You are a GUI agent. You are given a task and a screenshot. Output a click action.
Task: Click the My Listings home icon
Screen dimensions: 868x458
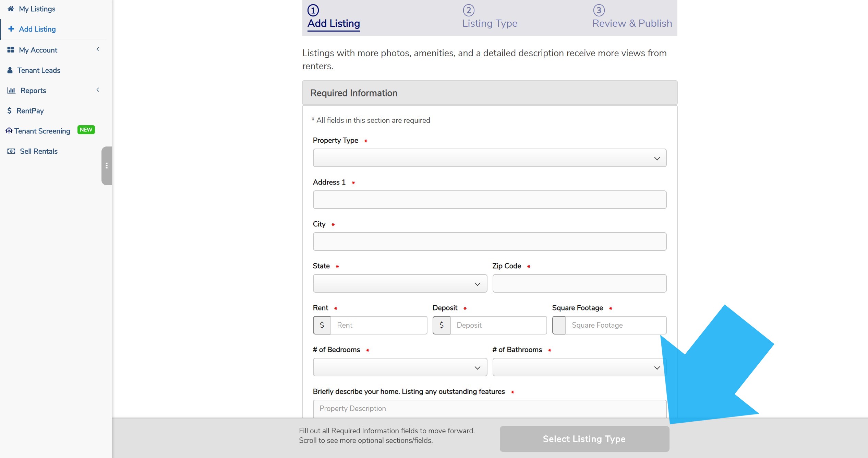[x=10, y=9]
